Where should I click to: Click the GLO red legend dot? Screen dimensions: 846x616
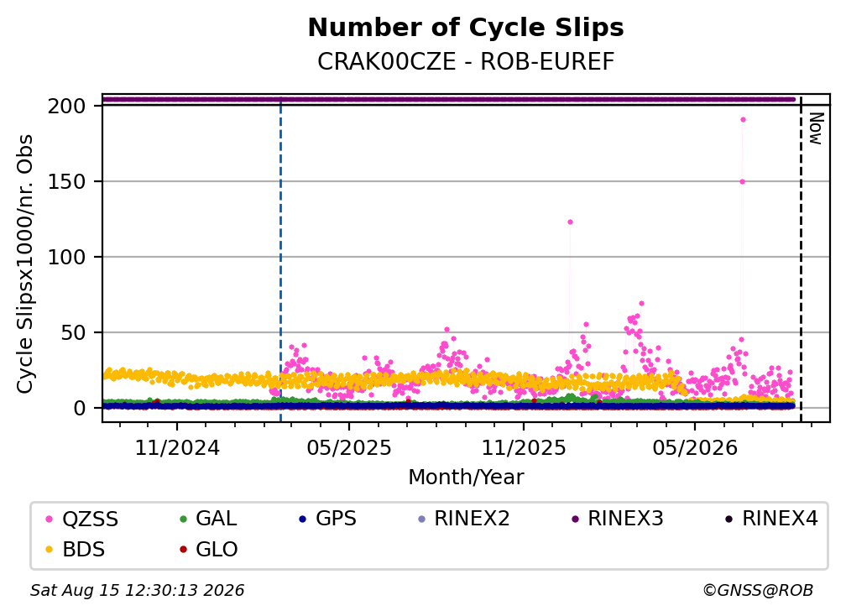pyautogui.click(x=183, y=550)
